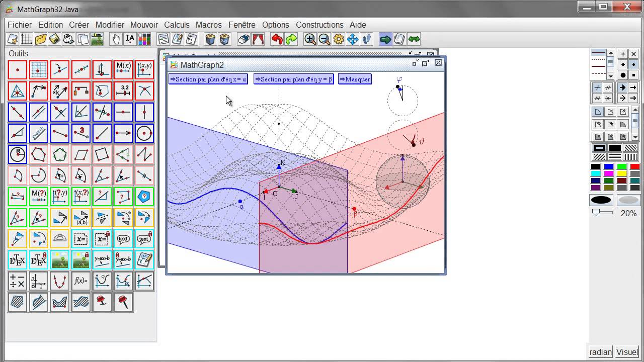
Task: Select the circle by radius R tool
Action: coord(18,154)
